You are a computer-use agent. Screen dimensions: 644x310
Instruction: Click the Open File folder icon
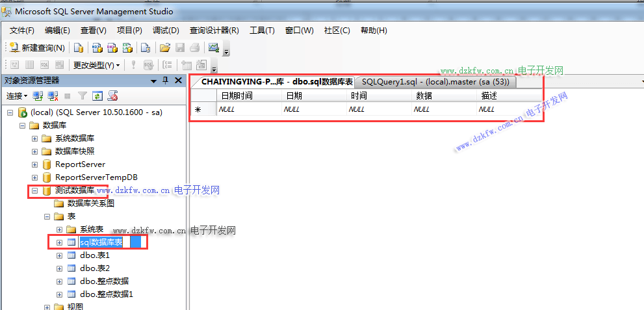(165, 47)
